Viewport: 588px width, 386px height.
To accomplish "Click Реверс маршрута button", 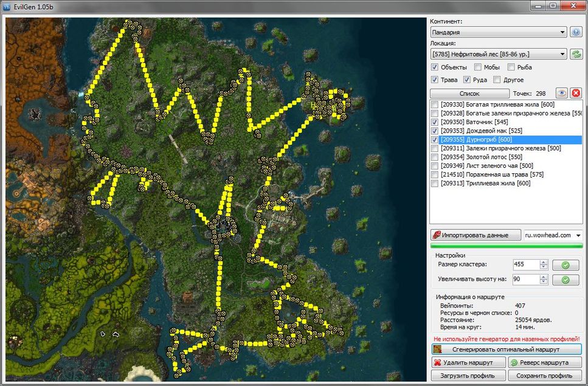I will click(545, 363).
